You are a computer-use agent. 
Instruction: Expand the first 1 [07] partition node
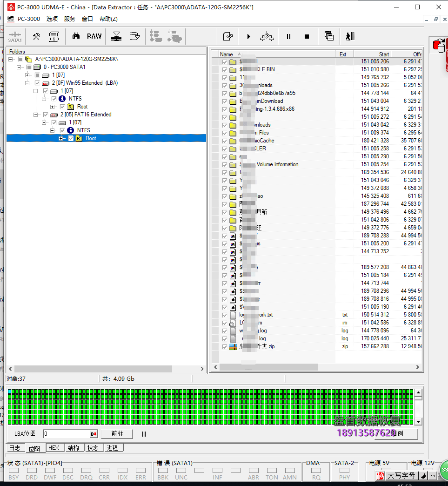(27, 75)
